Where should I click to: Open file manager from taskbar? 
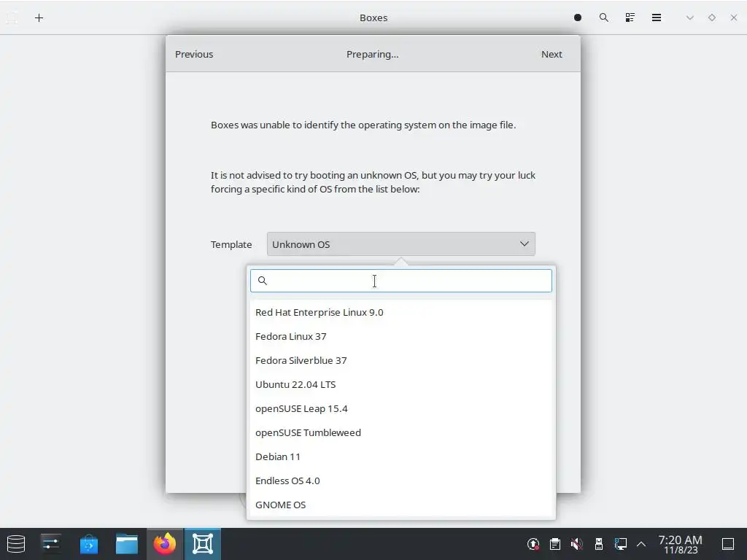tap(127, 544)
